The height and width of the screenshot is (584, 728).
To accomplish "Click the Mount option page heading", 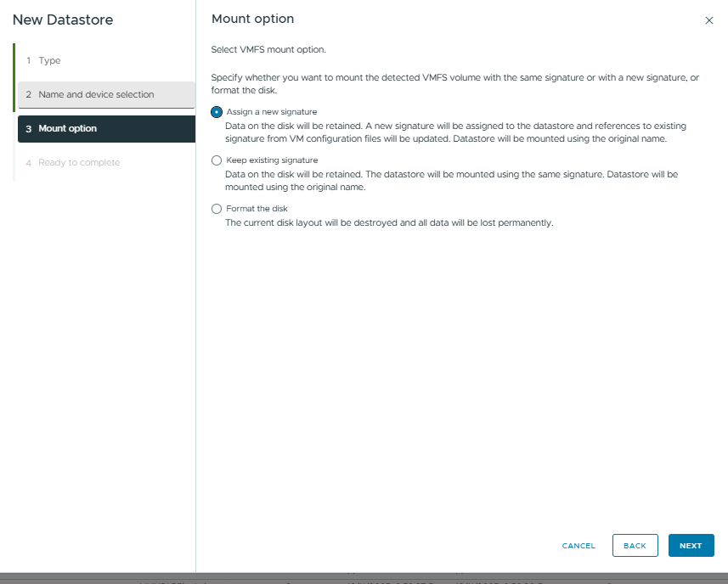I will [x=252, y=20].
